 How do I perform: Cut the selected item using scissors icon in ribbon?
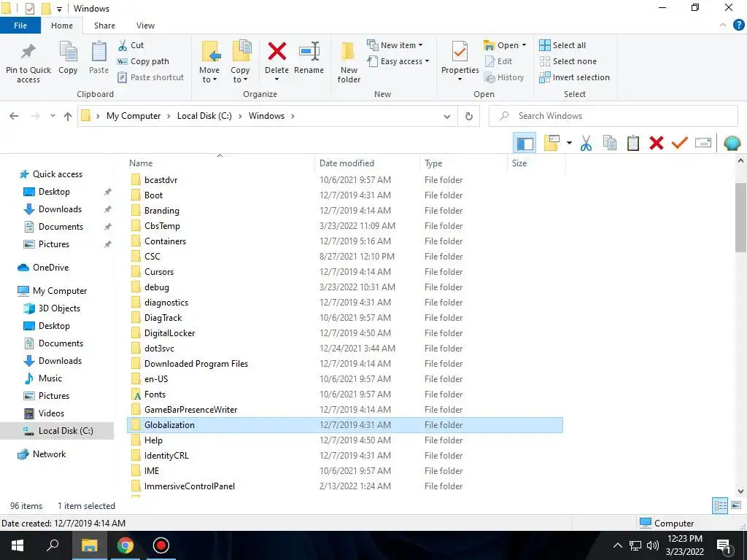click(123, 45)
